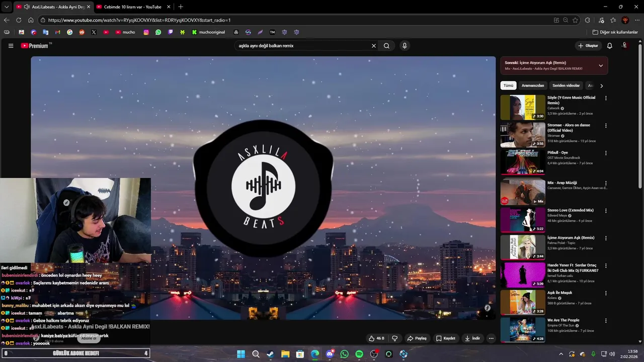The width and height of the screenshot is (644, 362).
Task: Play the Pitbull - Oye thumbnail
Action: tap(523, 162)
